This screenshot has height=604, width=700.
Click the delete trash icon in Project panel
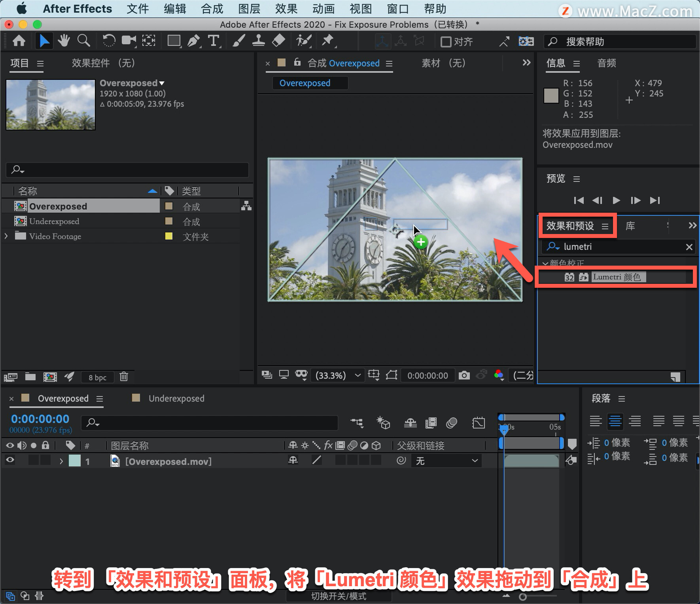click(124, 377)
